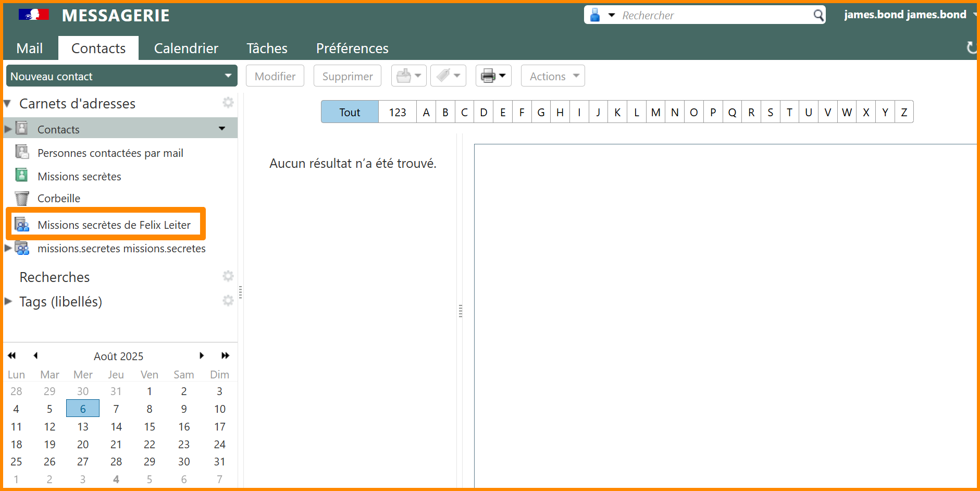The image size is (980, 491).
Task: Open the Corbeille trash folder
Action: tap(58, 199)
